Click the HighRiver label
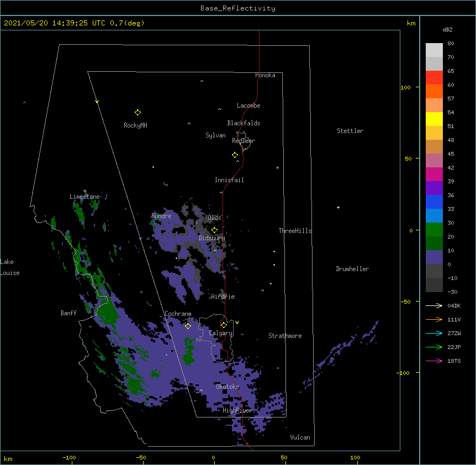 [237, 410]
